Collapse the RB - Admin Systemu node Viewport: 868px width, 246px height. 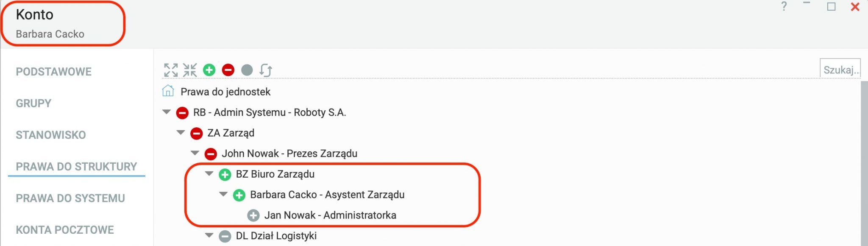click(x=167, y=112)
